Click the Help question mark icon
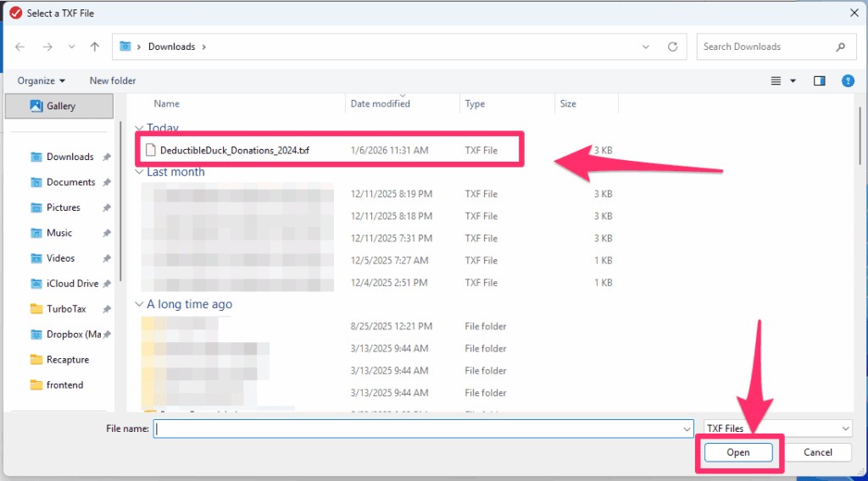868x481 pixels. (847, 80)
